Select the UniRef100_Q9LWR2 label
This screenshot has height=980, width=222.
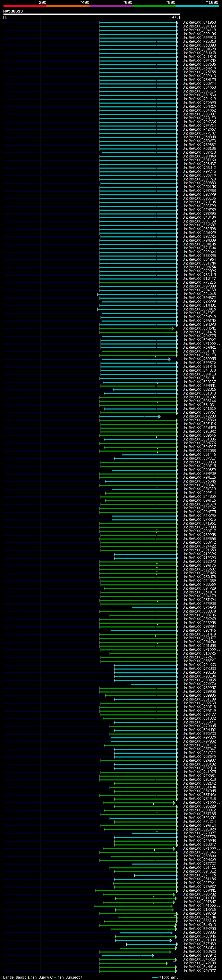tap(199, 431)
